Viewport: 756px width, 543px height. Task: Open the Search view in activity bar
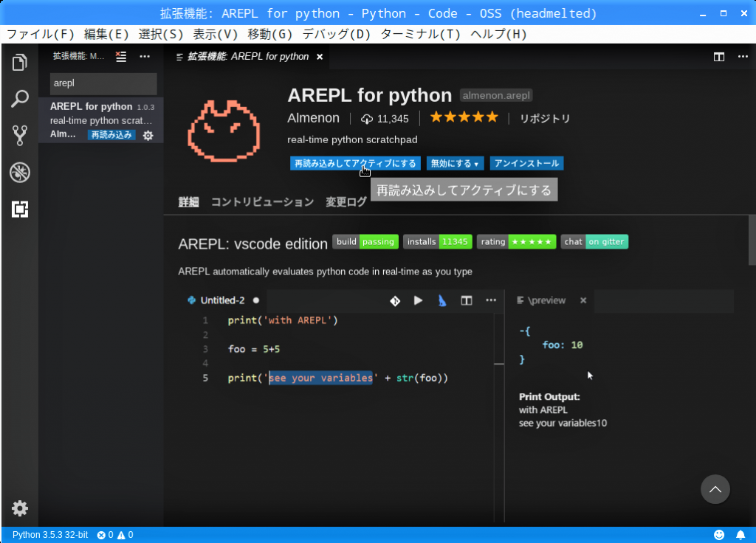pos(20,99)
